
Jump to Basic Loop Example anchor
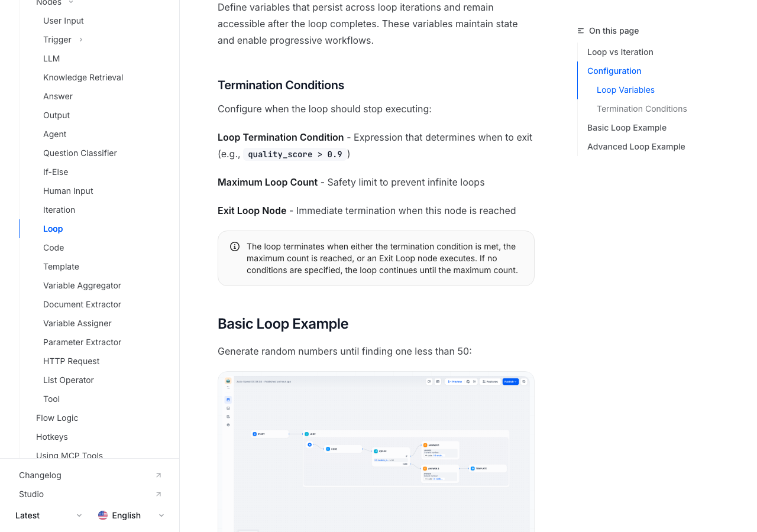point(626,128)
